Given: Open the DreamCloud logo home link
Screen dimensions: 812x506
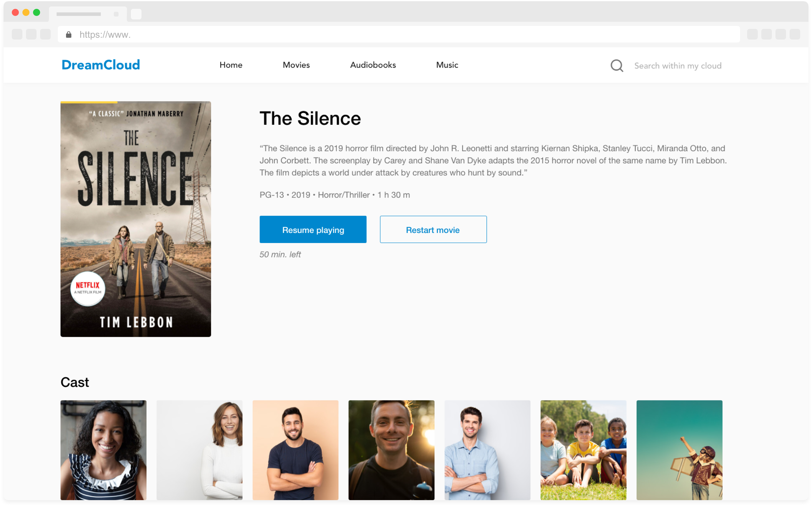Looking at the screenshot, I should pos(101,65).
